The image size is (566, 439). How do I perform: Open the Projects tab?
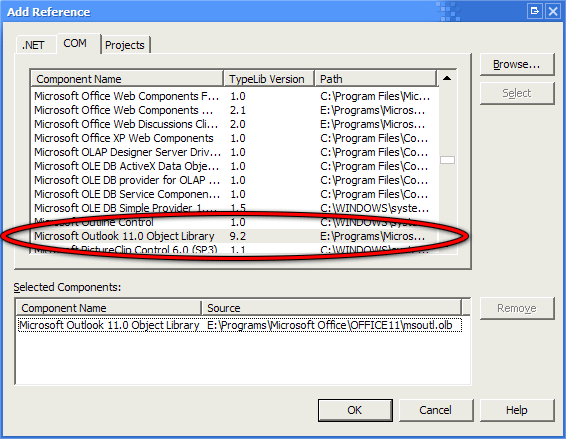pyautogui.click(x=125, y=45)
